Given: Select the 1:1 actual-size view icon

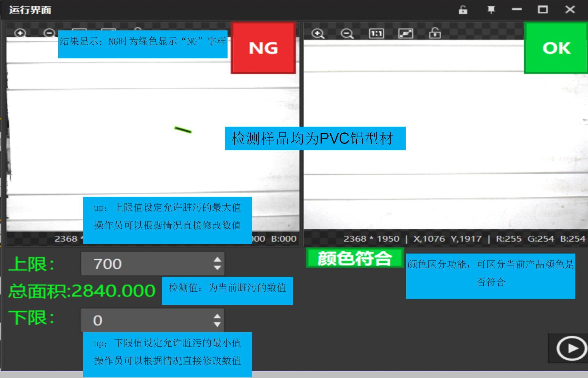Looking at the screenshot, I should coord(376,33).
